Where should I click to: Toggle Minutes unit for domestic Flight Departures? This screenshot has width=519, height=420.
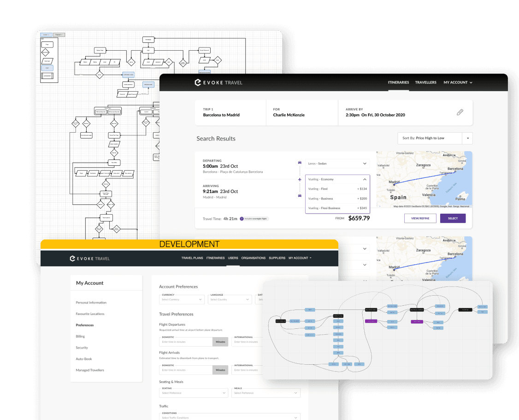click(x=220, y=342)
